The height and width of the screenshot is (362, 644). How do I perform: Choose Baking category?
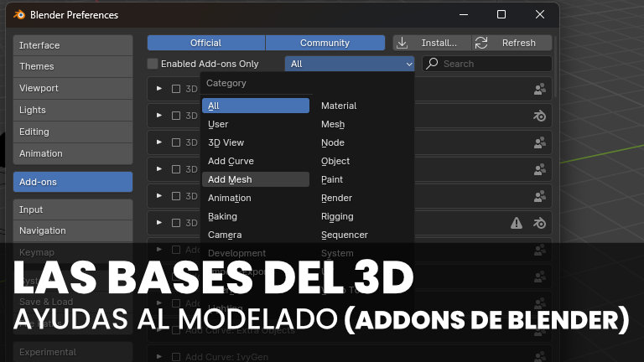click(x=256, y=216)
